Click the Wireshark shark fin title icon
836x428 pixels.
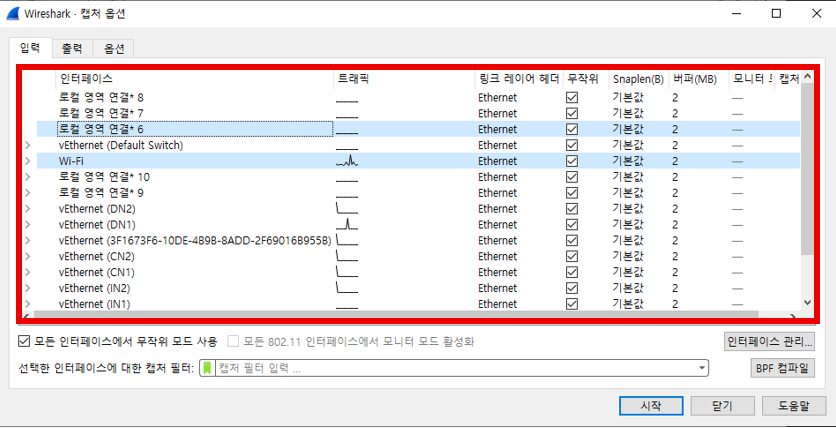12,15
